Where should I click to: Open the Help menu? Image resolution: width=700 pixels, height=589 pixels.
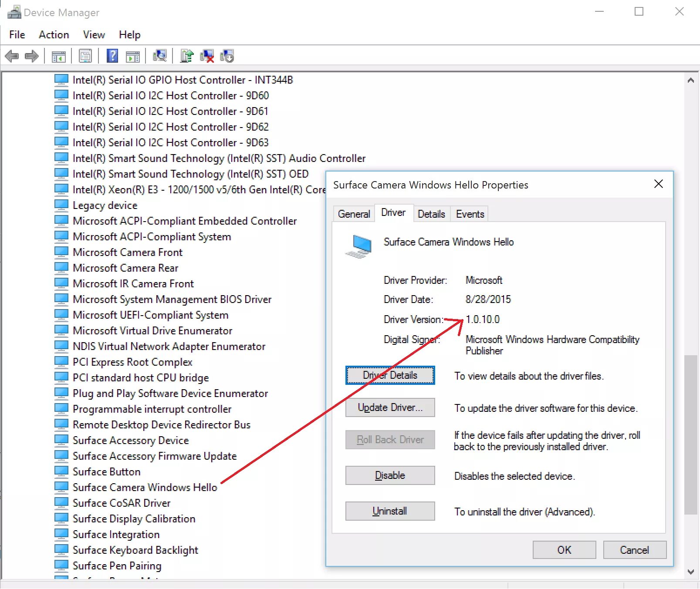[130, 34]
